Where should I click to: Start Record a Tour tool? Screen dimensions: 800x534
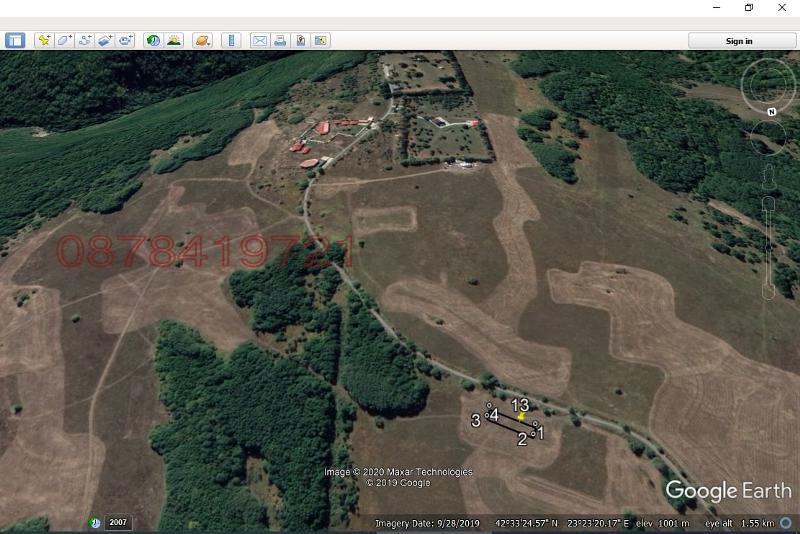coord(126,41)
